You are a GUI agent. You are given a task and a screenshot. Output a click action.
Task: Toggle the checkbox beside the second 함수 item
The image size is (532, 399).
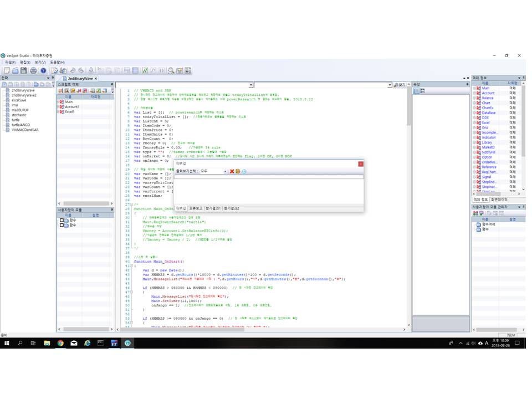click(x=62, y=226)
